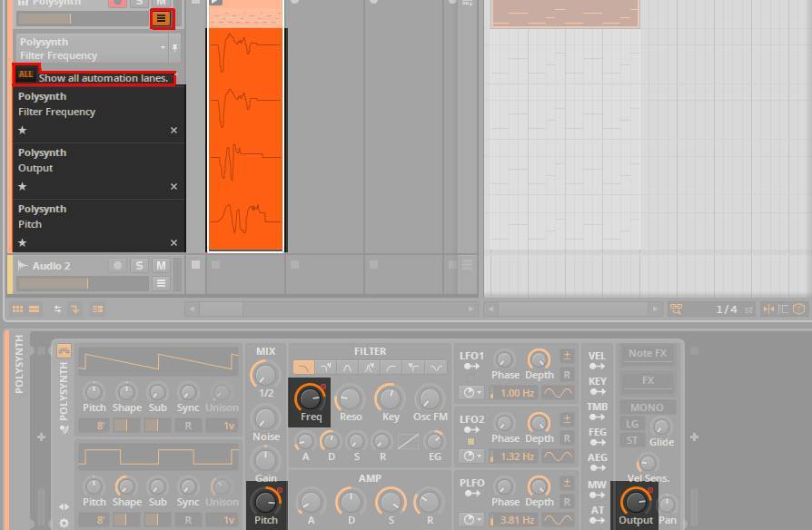Viewport: 812px width, 530px height.
Task: Mute the Audio 2 track
Action: [161, 266]
